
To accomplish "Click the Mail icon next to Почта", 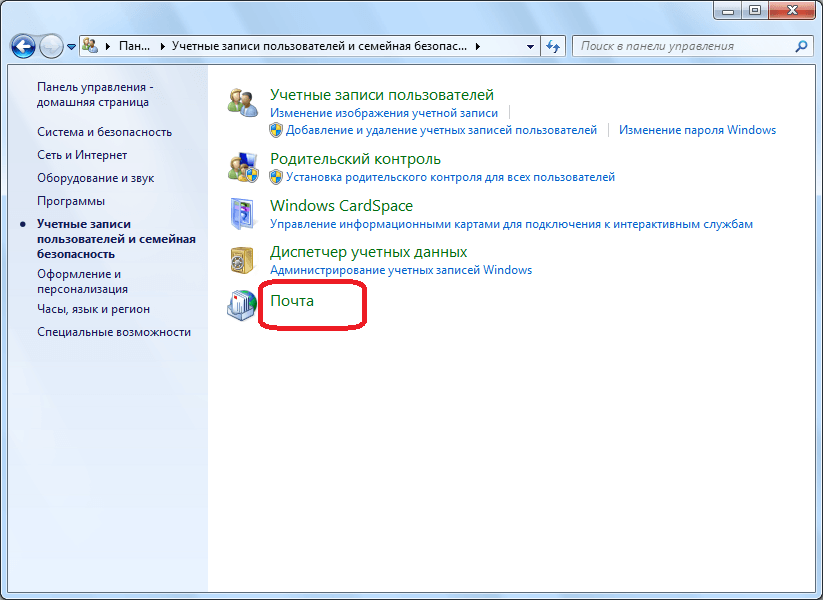I will [242, 304].
